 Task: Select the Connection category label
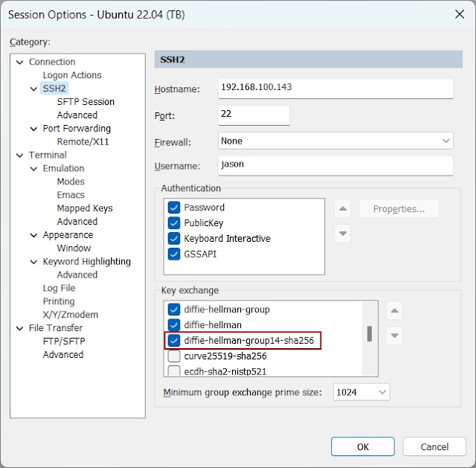[x=52, y=62]
